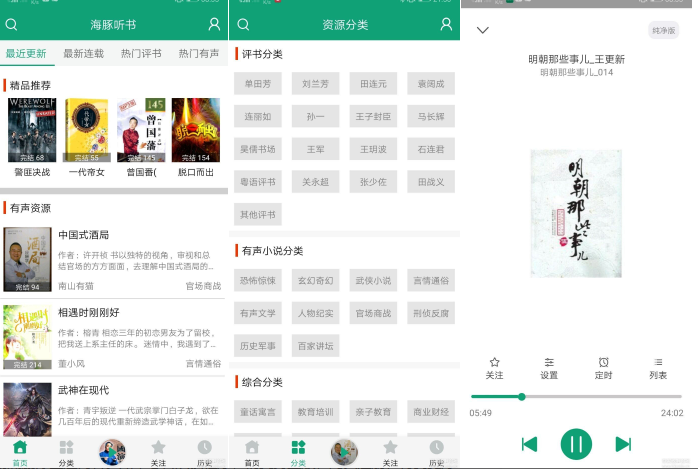This screenshot has width=698, height=469.
Task: Select 官场商战 category chip
Action: coord(373,313)
